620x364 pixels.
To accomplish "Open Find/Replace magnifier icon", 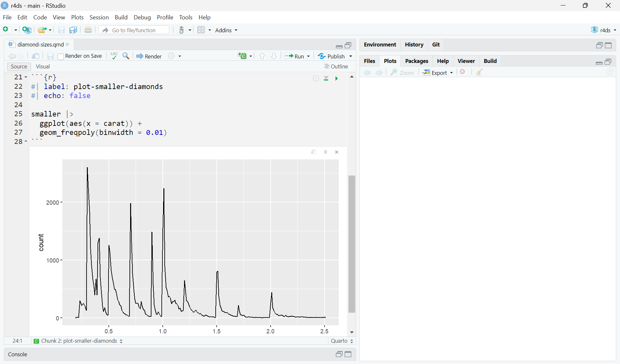I will click(x=126, y=56).
